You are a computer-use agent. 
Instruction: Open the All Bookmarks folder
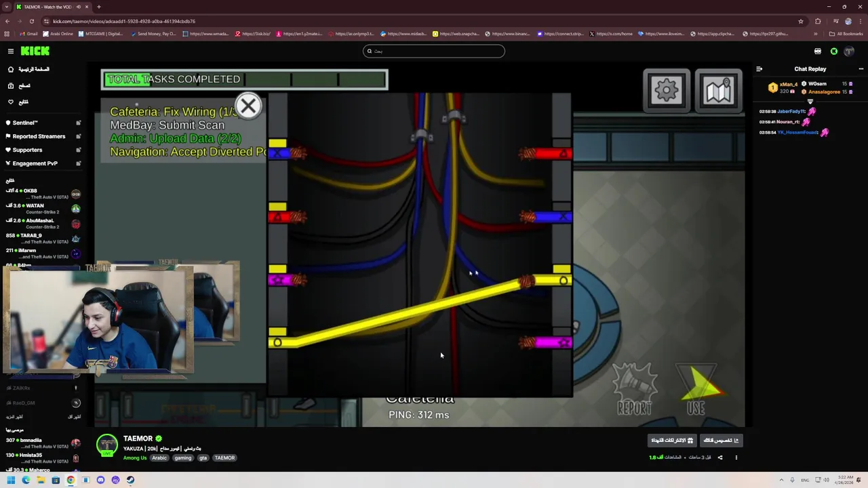846,34
